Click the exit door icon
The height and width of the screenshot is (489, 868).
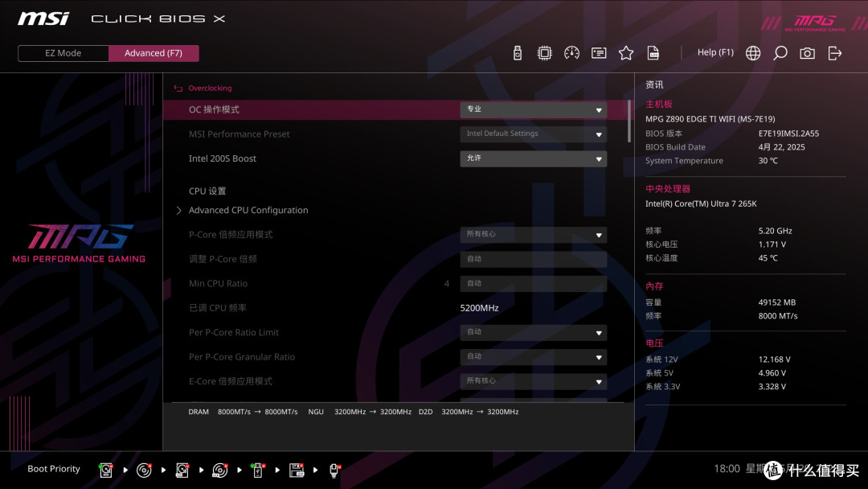pos(835,53)
